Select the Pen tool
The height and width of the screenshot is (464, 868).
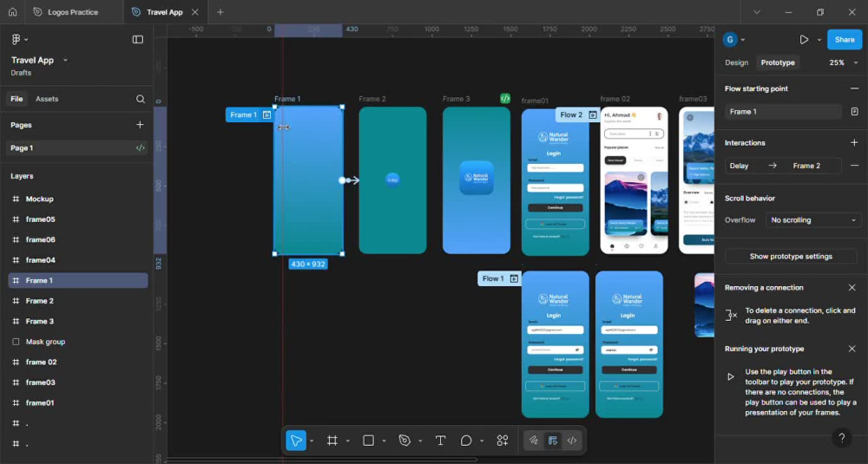404,441
